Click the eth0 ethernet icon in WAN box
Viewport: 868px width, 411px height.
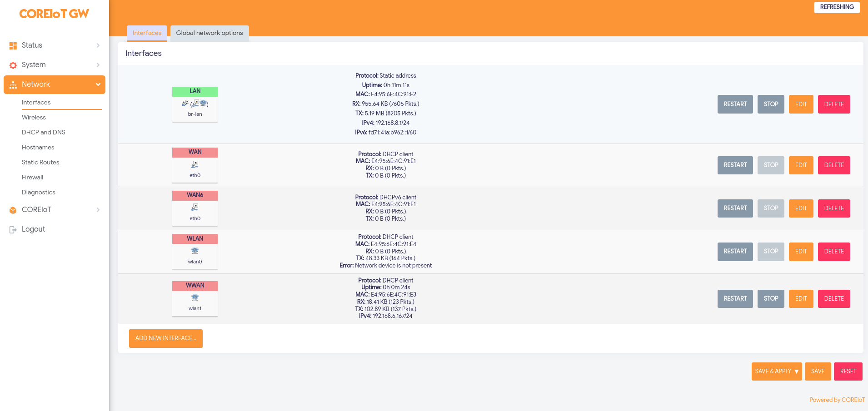click(195, 164)
